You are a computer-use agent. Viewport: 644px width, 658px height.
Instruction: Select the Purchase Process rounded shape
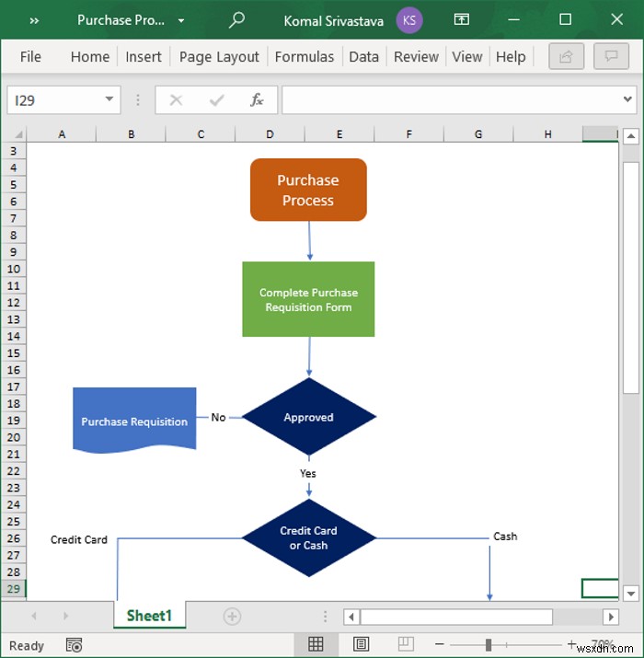click(x=308, y=190)
